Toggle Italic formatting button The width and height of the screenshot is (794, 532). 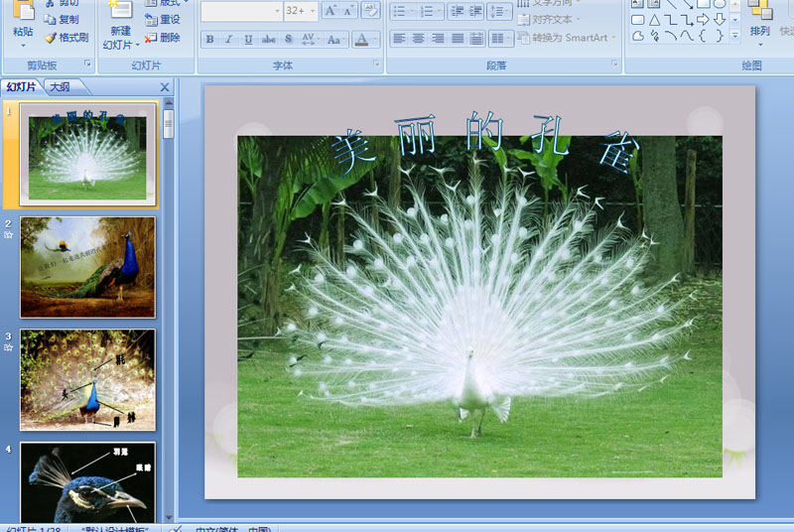[x=229, y=40]
